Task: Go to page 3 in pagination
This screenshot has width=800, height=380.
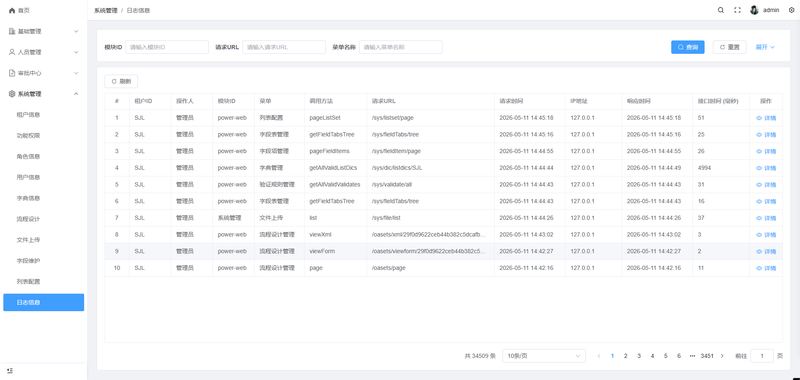Action: pyautogui.click(x=639, y=356)
